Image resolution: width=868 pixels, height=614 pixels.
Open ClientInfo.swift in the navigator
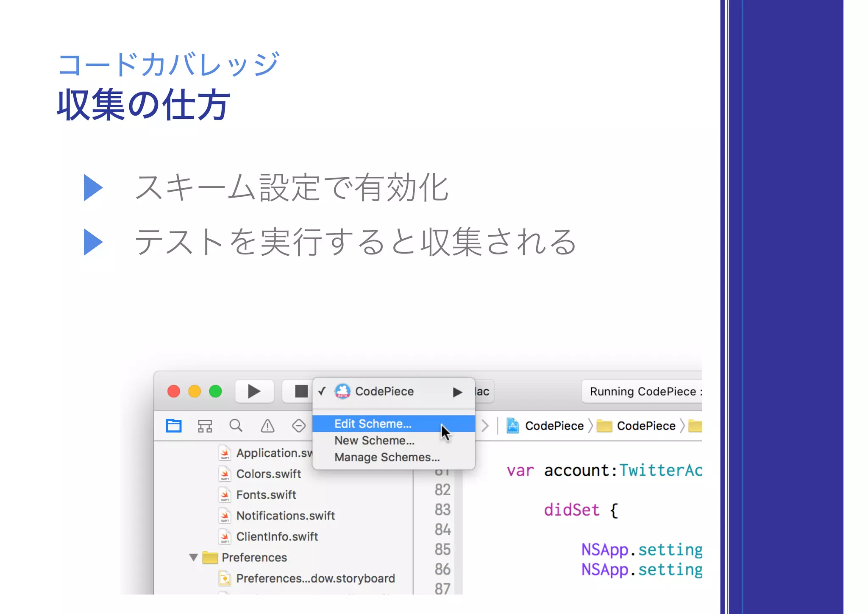(277, 536)
